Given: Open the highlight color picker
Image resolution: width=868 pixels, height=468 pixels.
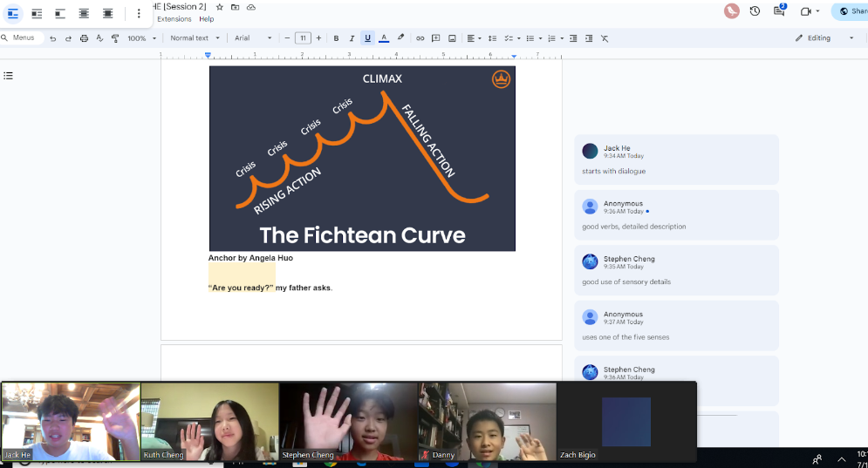Looking at the screenshot, I should pos(400,38).
